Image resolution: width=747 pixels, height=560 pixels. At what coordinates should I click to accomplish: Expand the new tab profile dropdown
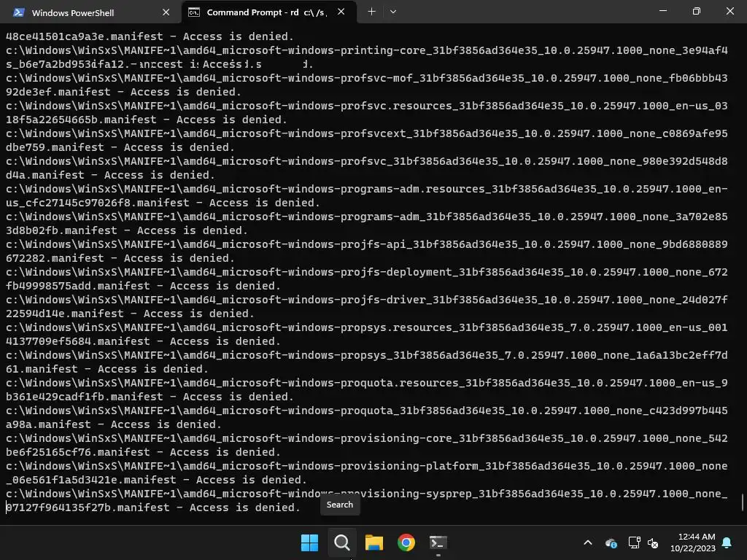tap(393, 12)
